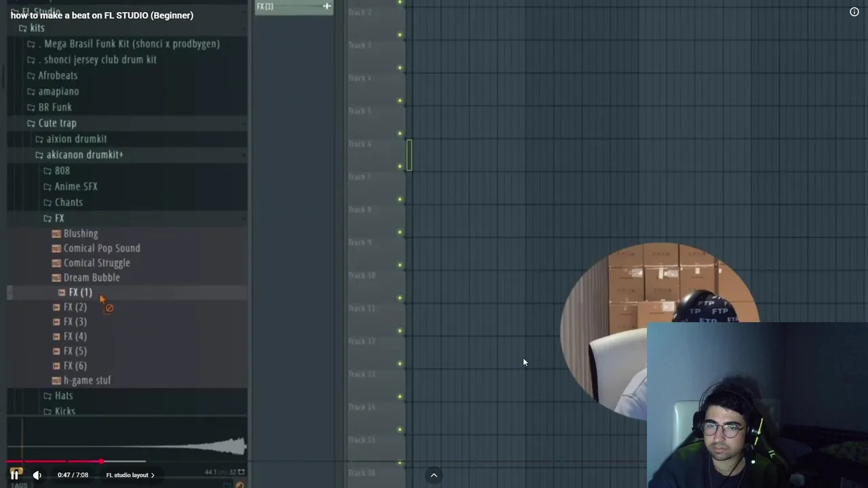
Task: Click the 0:47 / 7:08 time display
Action: 73,475
